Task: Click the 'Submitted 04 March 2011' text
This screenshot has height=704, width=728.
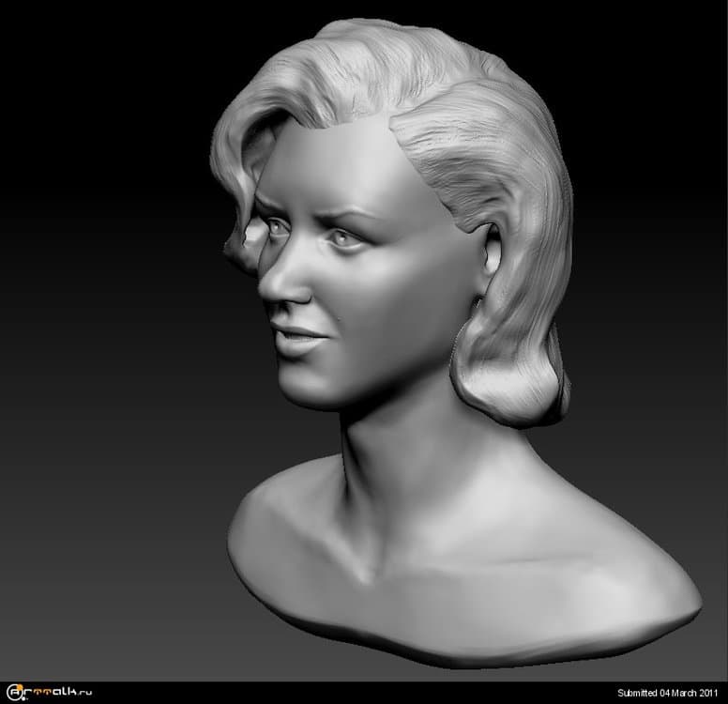Action: point(670,694)
